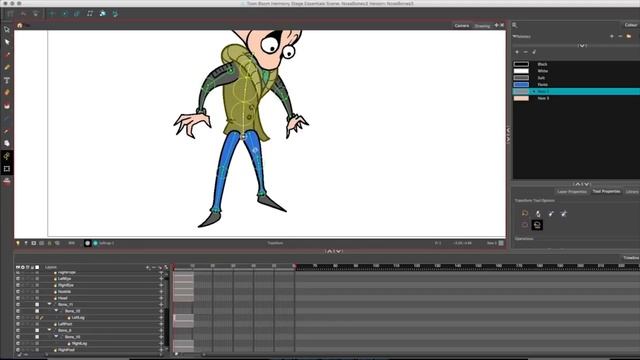640x360 pixels.
Task: Add a new palette with plus icon
Action: click(611, 36)
